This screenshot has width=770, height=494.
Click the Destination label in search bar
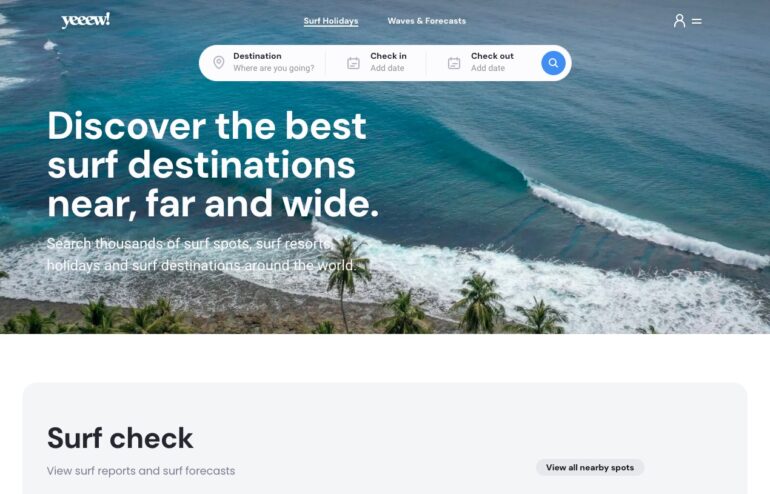point(257,56)
